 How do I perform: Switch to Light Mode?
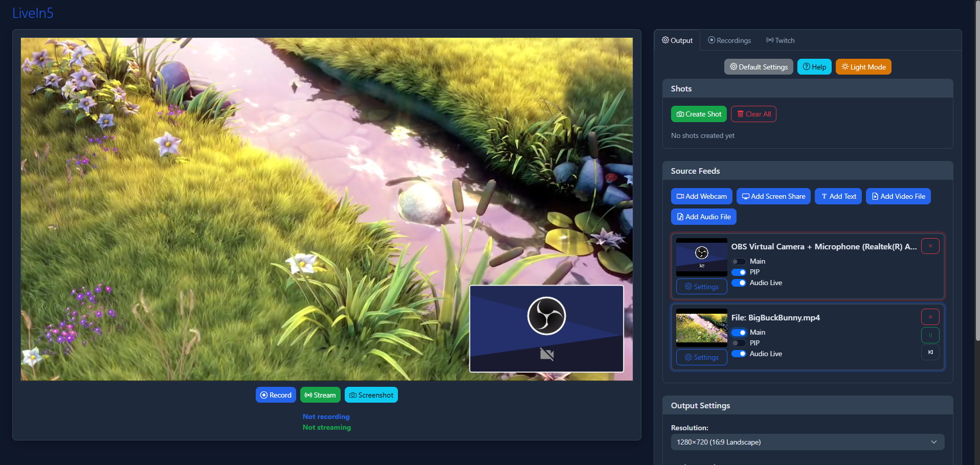863,67
